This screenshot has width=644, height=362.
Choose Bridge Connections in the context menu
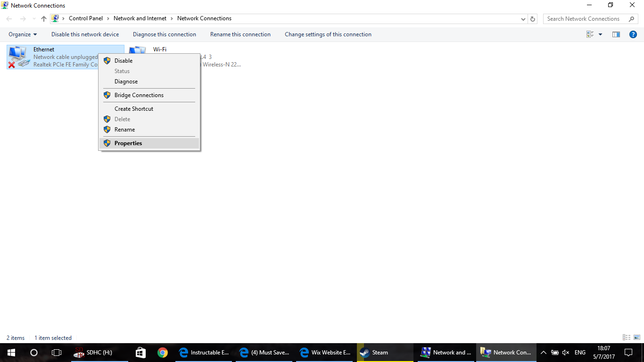[139, 95]
